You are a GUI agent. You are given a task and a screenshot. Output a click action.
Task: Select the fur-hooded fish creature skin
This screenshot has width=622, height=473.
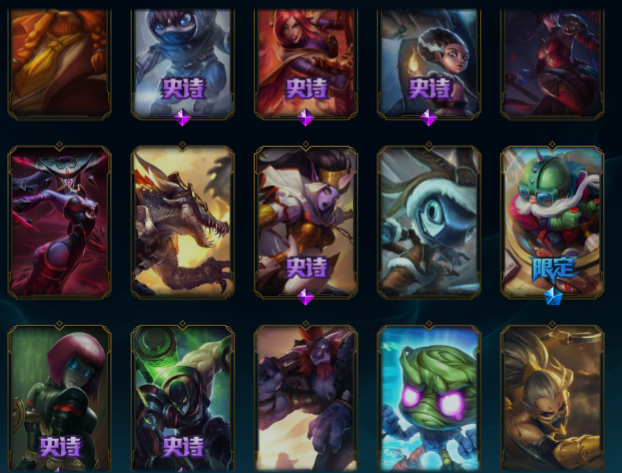point(429,222)
